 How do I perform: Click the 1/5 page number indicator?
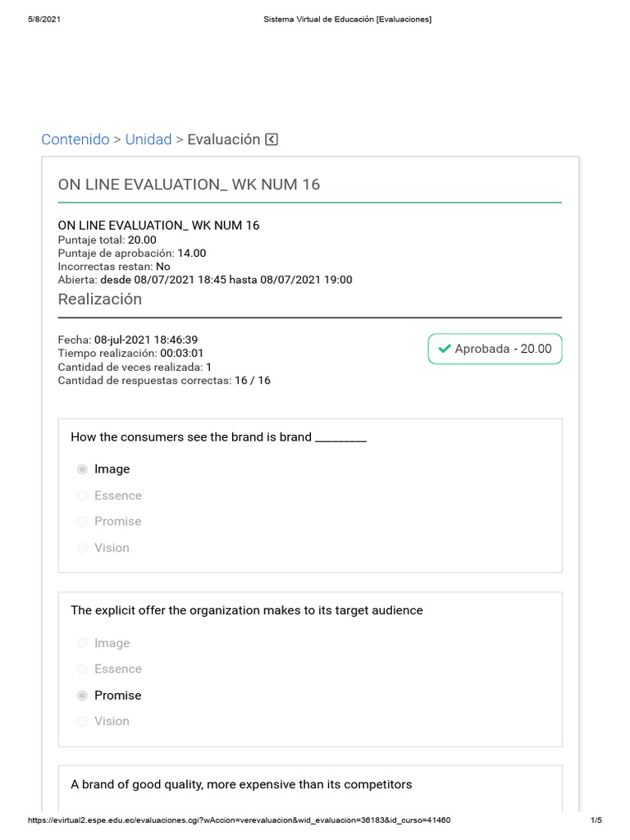coord(596,820)
